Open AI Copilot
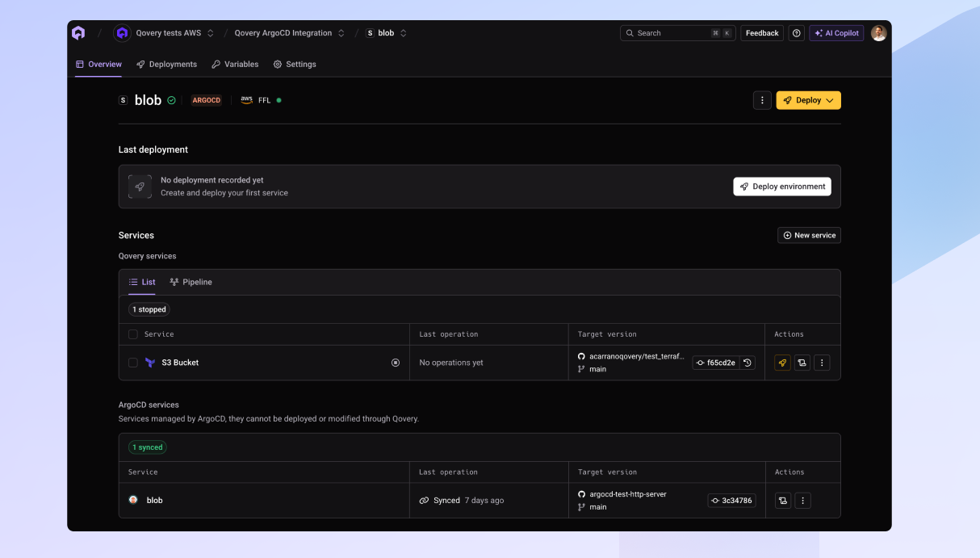 tap(836, 33)
